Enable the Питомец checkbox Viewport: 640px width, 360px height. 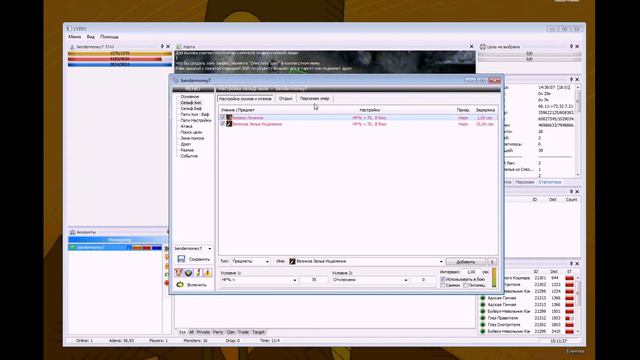pyautogui.click(x=465, y=285)
